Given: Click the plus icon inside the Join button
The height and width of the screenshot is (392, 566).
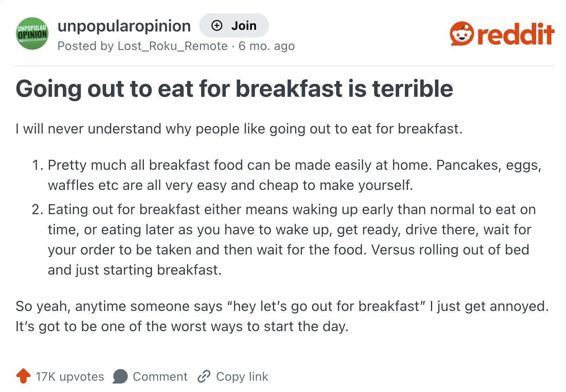Looking at the screenshot, I should 216,25.
